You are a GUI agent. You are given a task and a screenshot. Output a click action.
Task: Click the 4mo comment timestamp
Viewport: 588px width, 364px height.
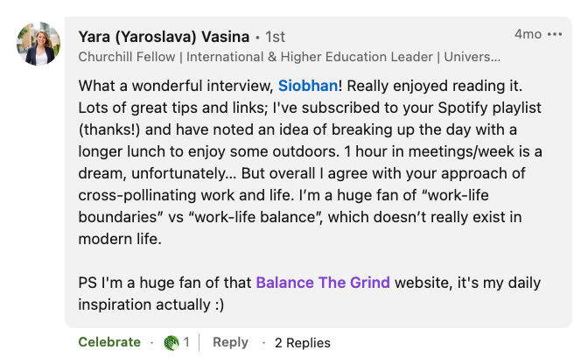528,34
